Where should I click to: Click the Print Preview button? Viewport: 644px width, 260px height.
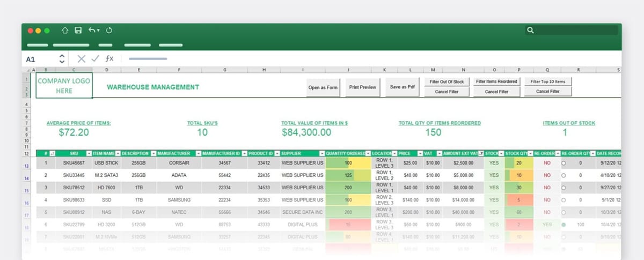pos(363,87)
